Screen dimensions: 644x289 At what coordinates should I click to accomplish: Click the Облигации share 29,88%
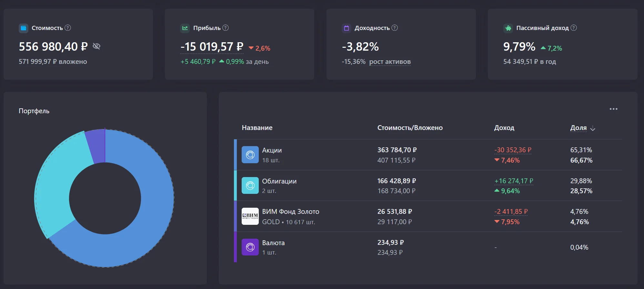click(581, 181)
